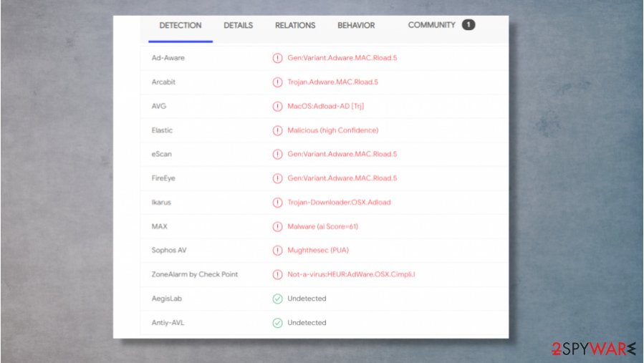The width and height of the screenshot is (644, 363).
Task: Select the Ikarus engine name
Action: point(161,203)
